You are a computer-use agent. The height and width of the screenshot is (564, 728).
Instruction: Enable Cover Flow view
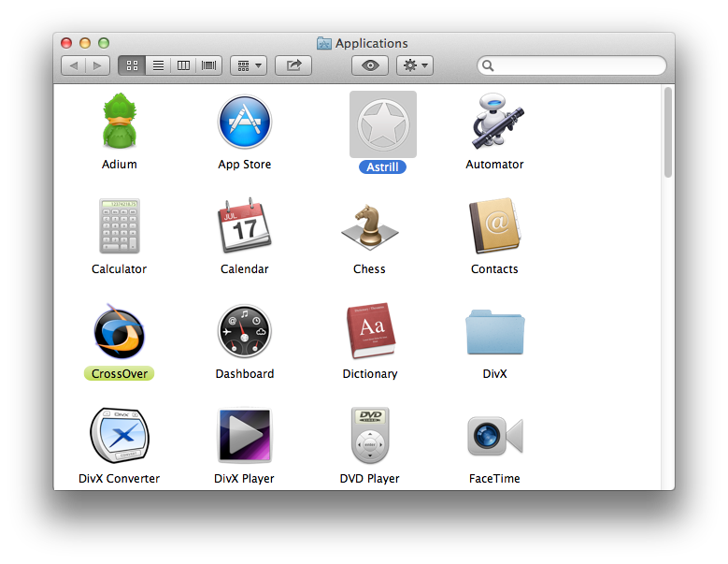pos(208,65)
